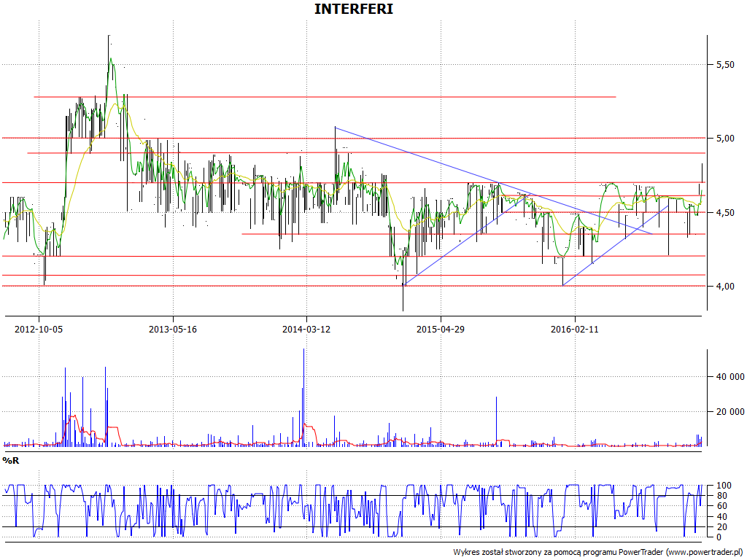Click the 5,00 price axis label
Screen dimensions: 747x560
coord(725,139)
